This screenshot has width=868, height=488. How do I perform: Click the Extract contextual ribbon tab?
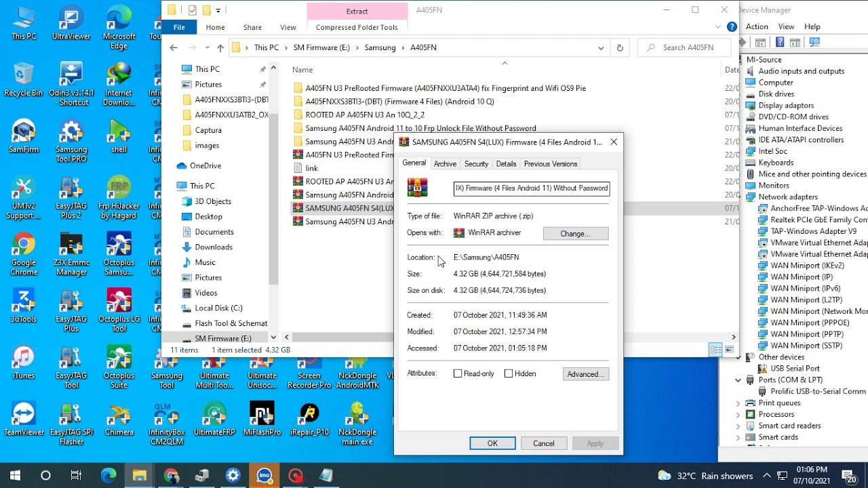tap(357, 11)
